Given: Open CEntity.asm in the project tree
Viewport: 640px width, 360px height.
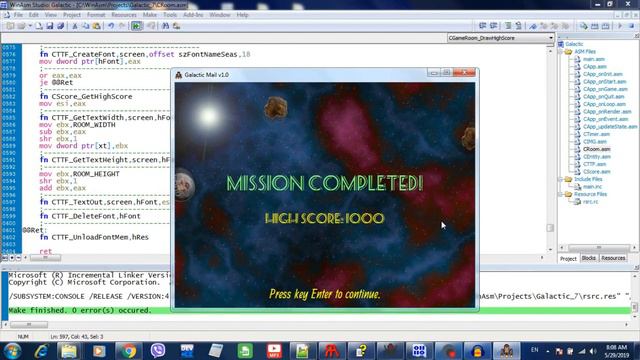Looking at the screenshot, I should click(597, 157).
